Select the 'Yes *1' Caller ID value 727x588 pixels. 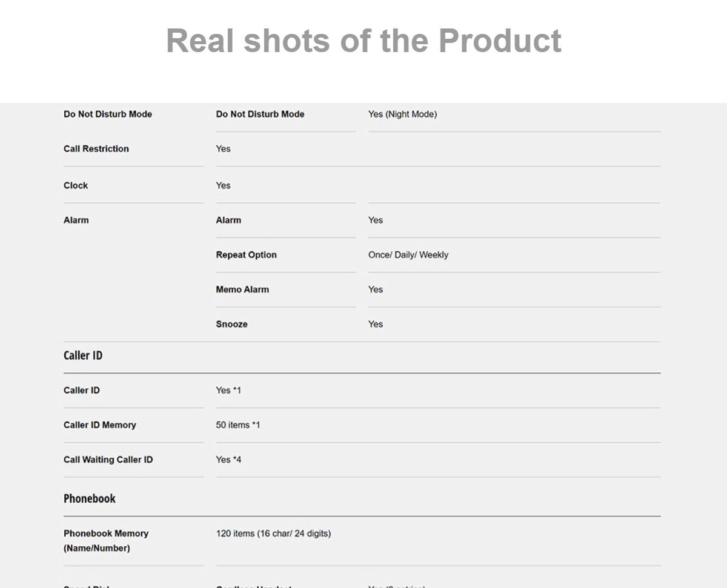tap(228, 390)
